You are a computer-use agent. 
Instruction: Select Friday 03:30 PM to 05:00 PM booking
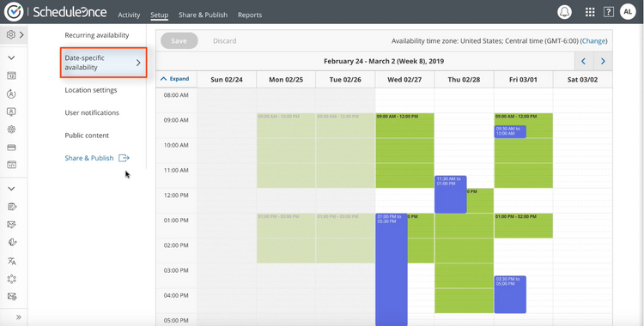point(510,294)
